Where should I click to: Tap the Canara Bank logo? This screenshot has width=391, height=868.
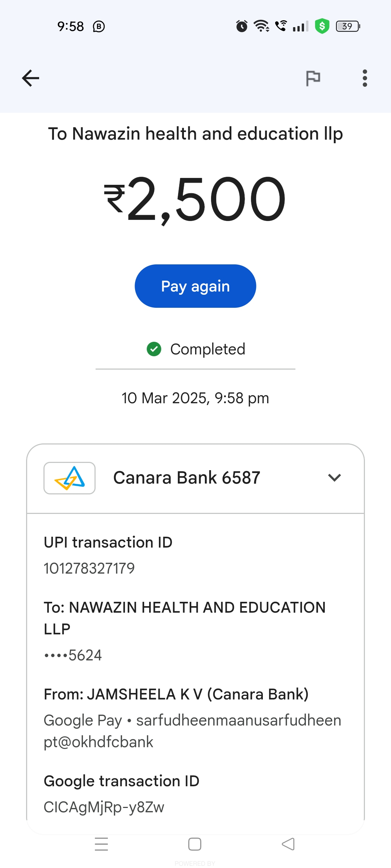pos(70,478)
